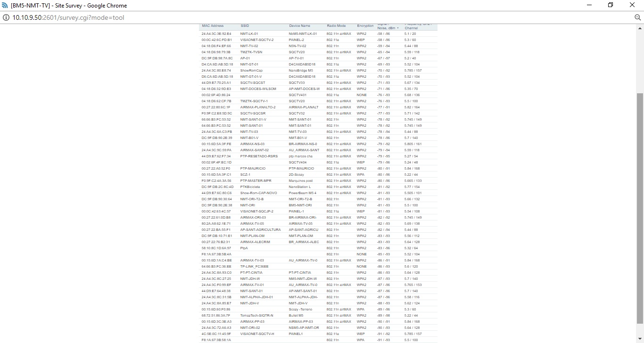Select SSID TP-LINK_FC36EE
This screenshot has width=644, height=343.
point(254,267)
